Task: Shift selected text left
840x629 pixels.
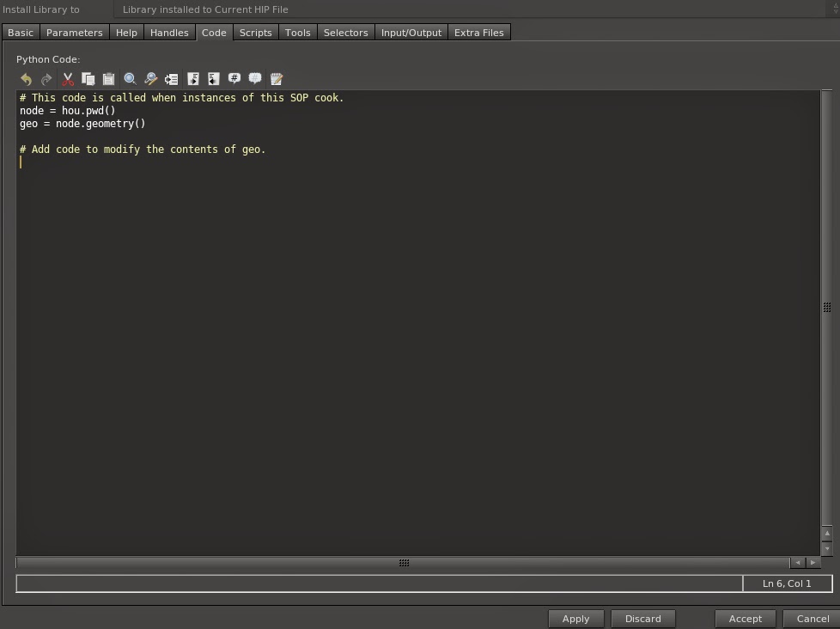Action: click(x=213, y=78)
